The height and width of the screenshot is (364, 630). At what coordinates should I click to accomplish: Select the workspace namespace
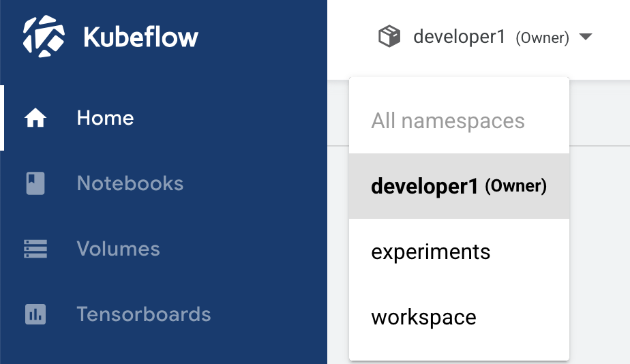tap(460, 318)
